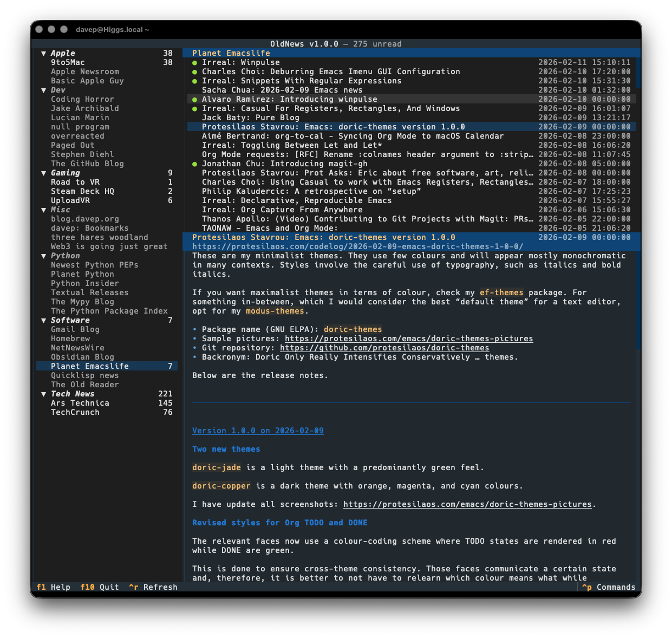The width and height of the screenshot is (672, 638).
Task: Collapse the Dev folder triangle
Action: pyautogui.click(x=44, y=90)
